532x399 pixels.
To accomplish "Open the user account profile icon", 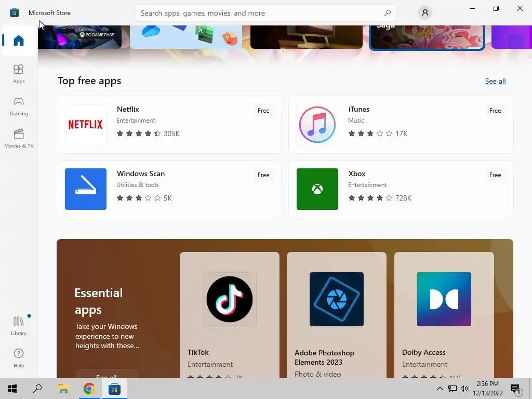I will (425, 13).
